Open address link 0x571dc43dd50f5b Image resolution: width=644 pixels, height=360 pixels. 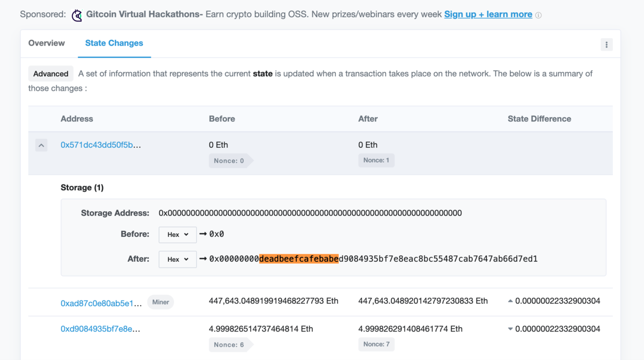point(97,145)
